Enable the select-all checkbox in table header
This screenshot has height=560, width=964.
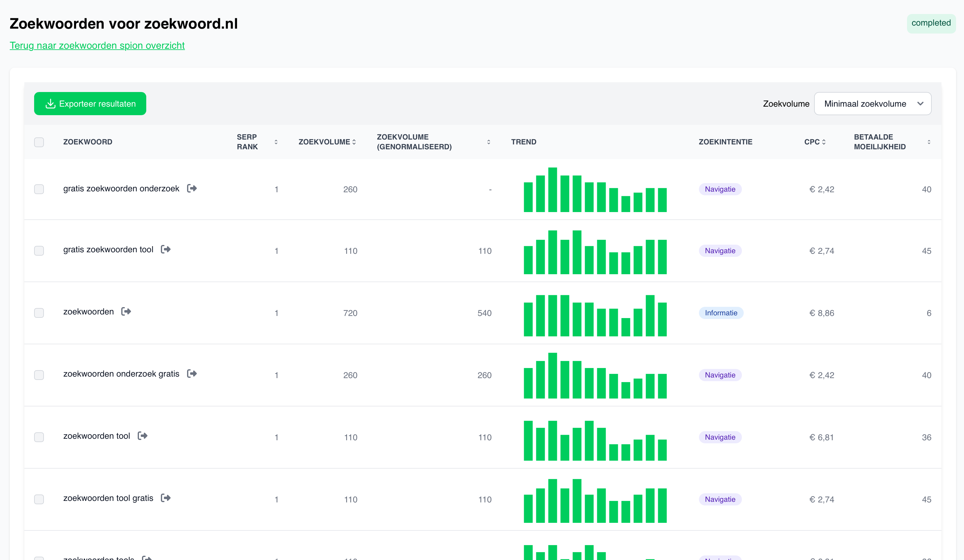pos(39,142)
